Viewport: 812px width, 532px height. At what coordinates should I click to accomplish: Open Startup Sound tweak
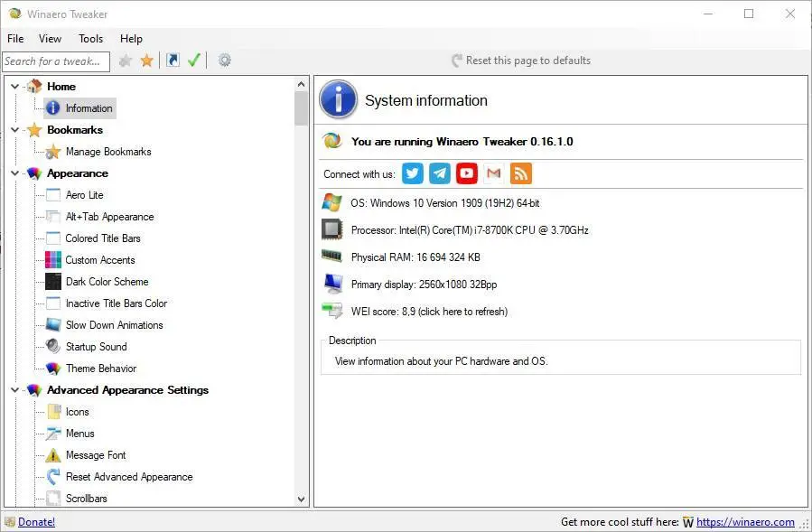pyautogui.click(x=96, y=347)
